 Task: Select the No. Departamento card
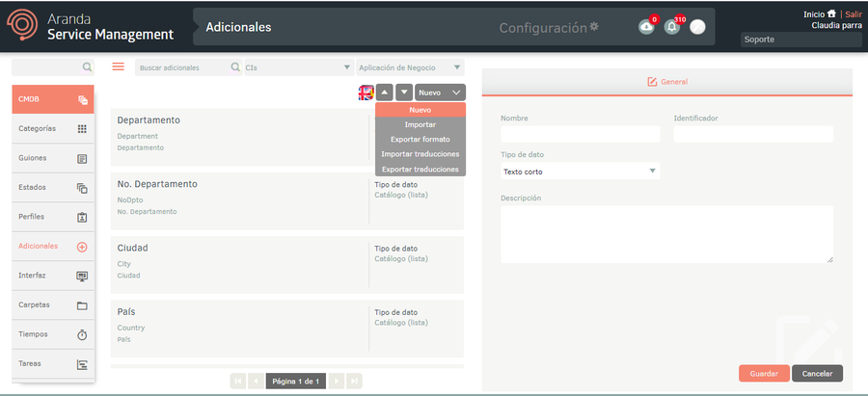[287, 200]
